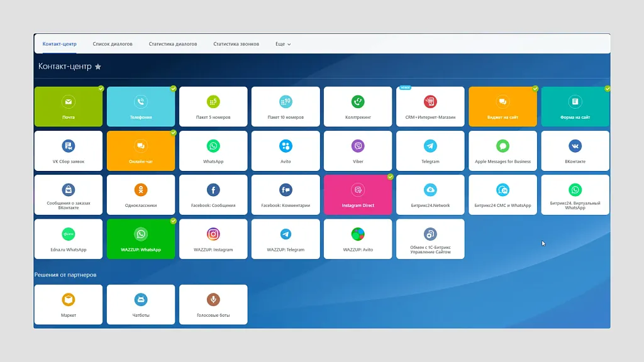Open the WhatsApp channel tile icon
Screen dimensions: 644x362
[x=213, y=146]
